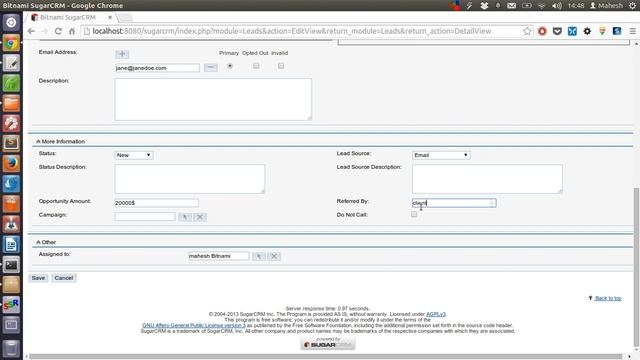This screenshot has width=640, height=360.
Task: Click the browser address bar URL
Action: pyautogui.click(x=291, y=31)
